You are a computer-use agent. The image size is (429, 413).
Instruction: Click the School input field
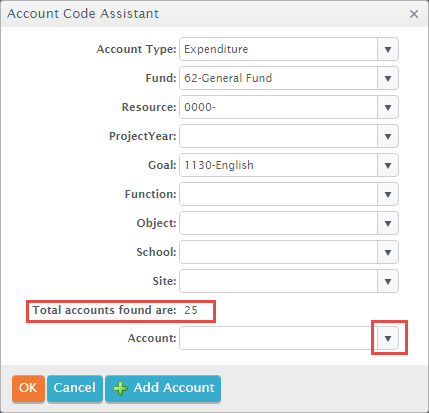point(279,252)
